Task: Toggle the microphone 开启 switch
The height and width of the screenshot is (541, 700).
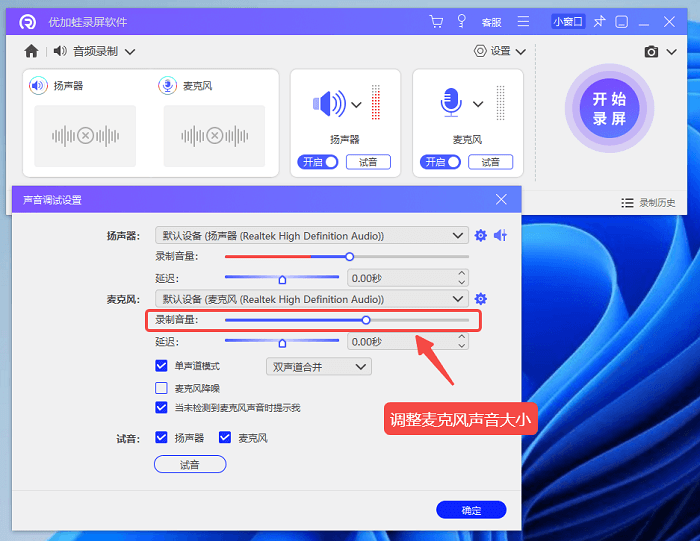Action: tap(440, 162)
